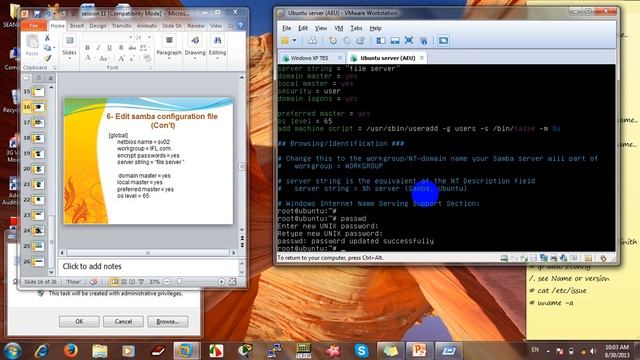Switch to Slide Sorter view button

[x=124, y=282]
